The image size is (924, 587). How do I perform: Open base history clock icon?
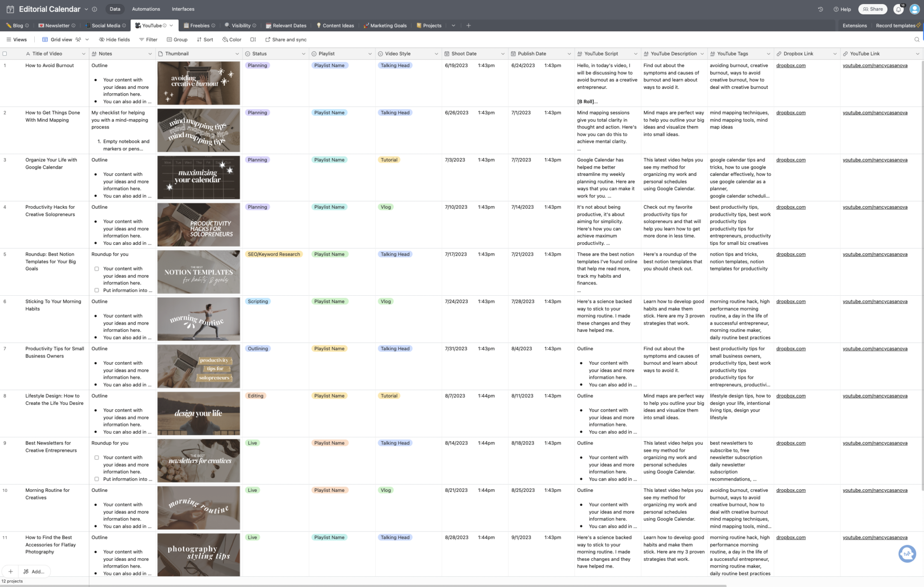(820, 9)
